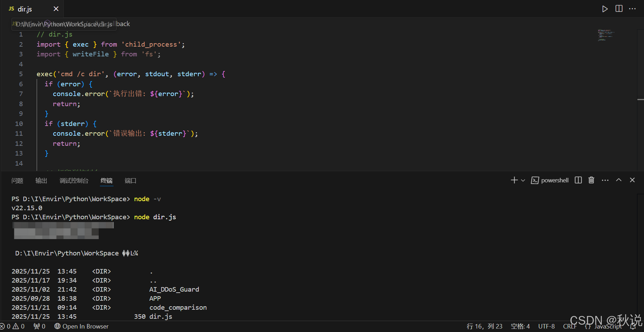The image size is (644, 332).
Task: Click the forwarded ports status icon
Action: (39, 326)
